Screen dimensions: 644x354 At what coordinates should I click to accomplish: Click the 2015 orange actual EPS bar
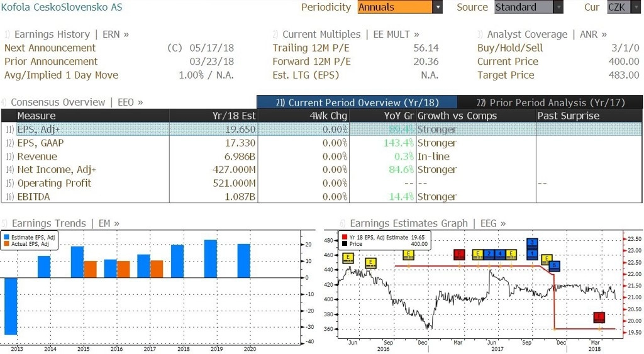[91, 269]
